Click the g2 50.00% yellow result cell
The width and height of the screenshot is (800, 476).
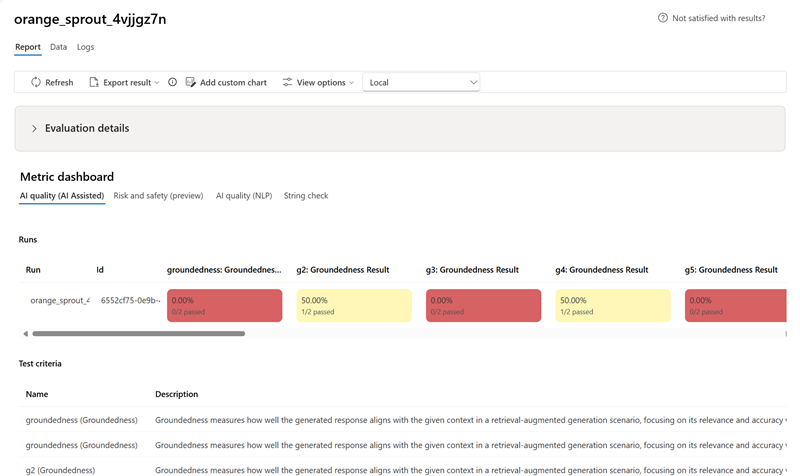coord(354,305)
